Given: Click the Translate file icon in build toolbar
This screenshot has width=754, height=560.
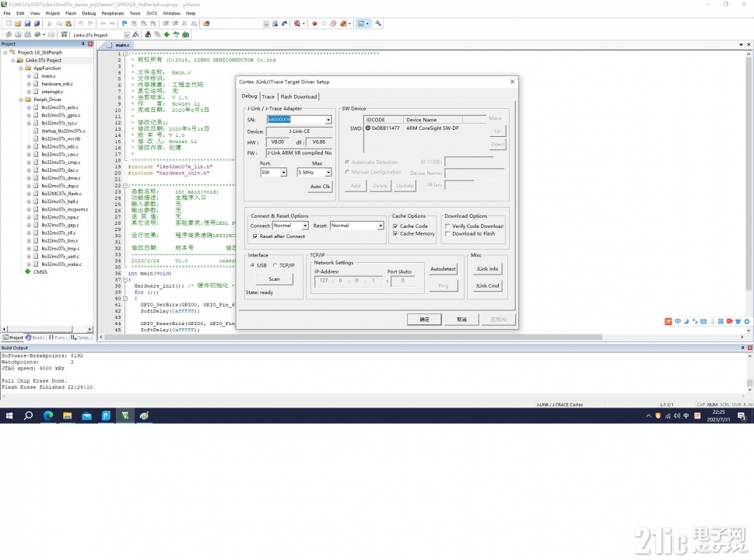Looking at the screenshot, I should pyautogui.click(x=9, y=34).
